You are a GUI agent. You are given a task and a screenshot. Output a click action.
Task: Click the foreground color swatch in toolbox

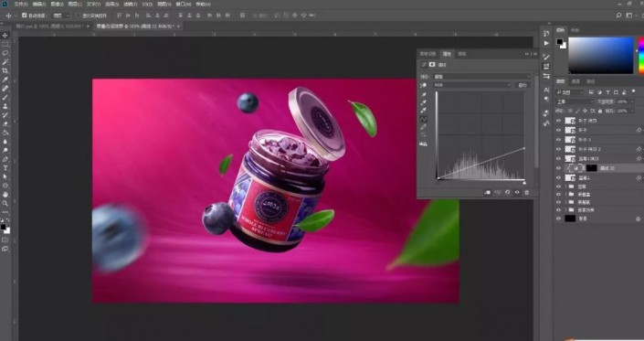point(4,227)
